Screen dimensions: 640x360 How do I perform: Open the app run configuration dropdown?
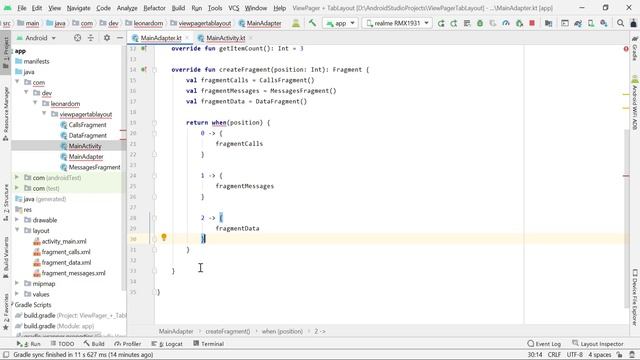pos(340,23)
